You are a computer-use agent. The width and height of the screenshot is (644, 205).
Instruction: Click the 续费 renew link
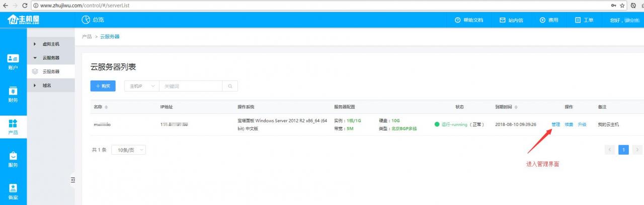[569, 124]
